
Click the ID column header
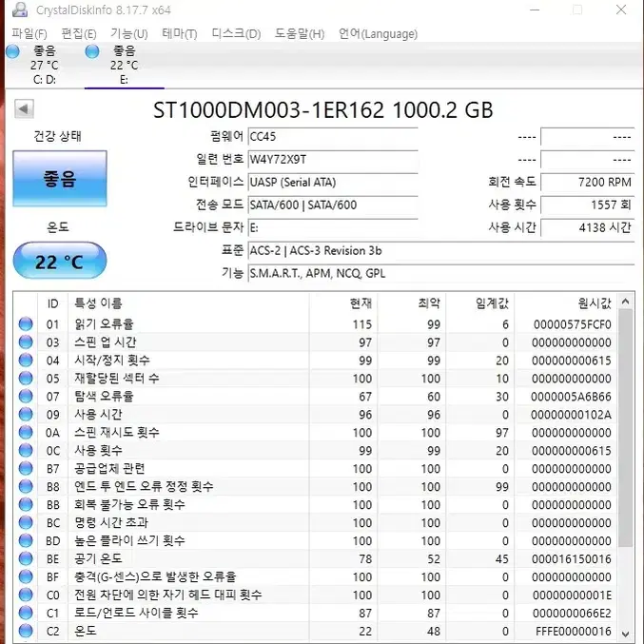tap(52, 303)
